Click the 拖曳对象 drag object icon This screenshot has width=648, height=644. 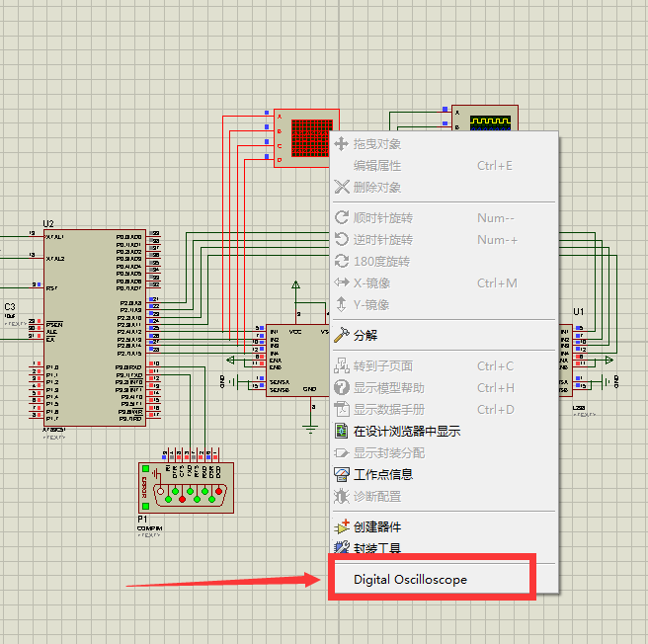pos(343,144)
